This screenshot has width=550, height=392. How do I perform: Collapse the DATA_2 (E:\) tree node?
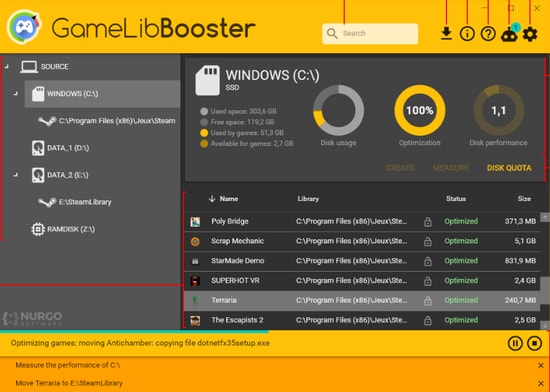[15, 175]
